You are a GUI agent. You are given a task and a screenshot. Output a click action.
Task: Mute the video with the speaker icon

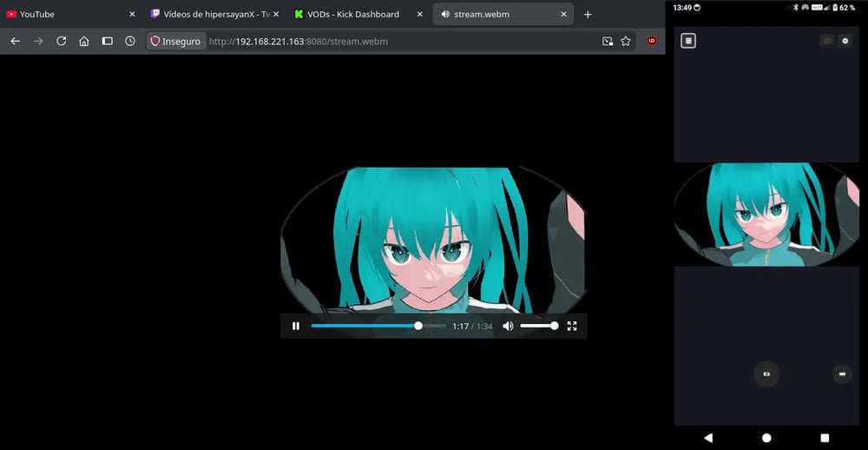[508, 326]
